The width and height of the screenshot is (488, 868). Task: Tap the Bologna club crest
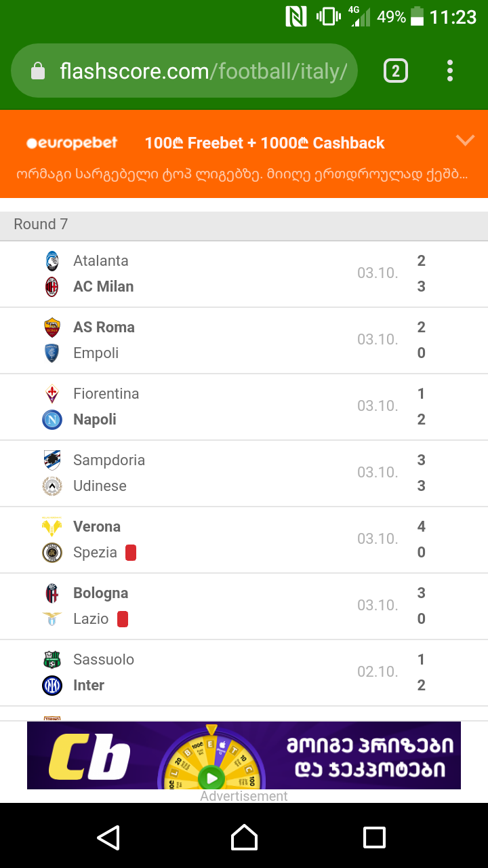point(52,593)
